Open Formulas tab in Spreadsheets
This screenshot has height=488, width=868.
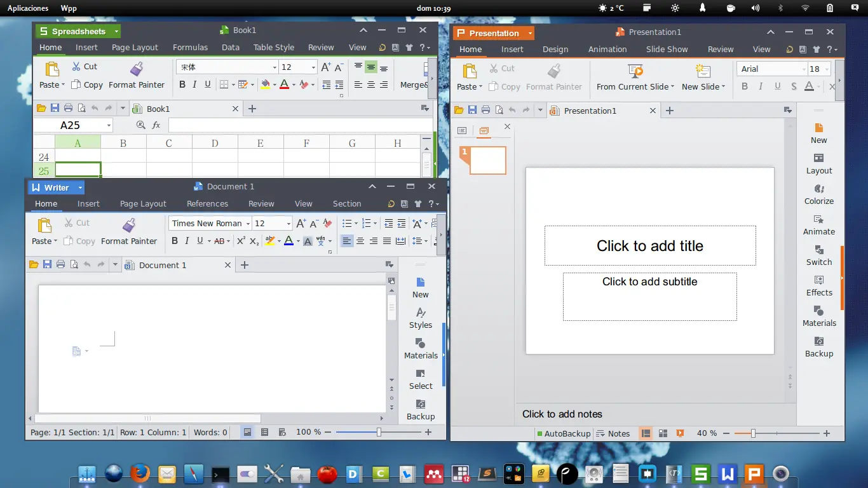point(190,47)
